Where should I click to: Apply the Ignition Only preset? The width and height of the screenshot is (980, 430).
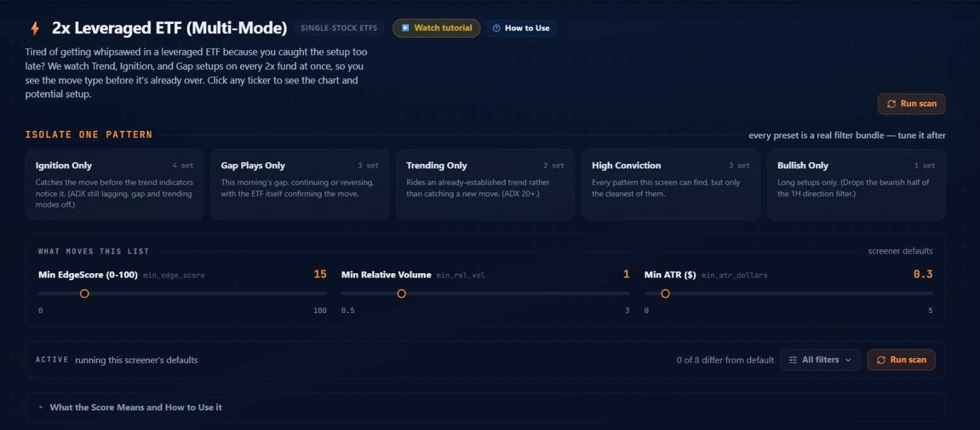(x=115, y=185)
